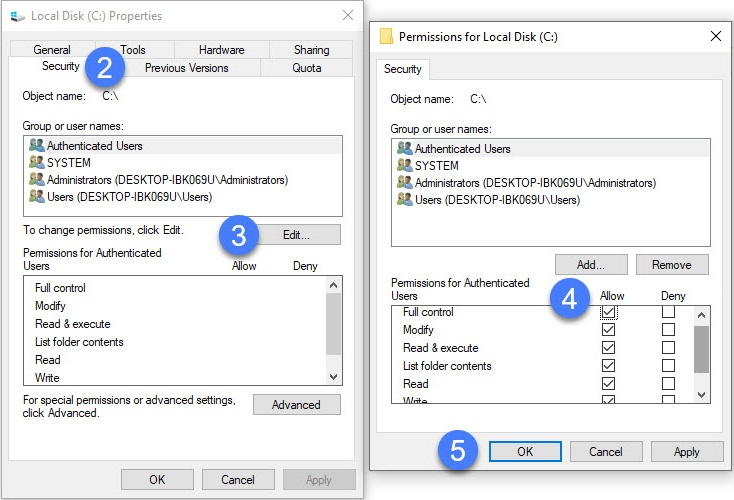Click scroll down arrow in Properties permissions list

pos(333,376)
